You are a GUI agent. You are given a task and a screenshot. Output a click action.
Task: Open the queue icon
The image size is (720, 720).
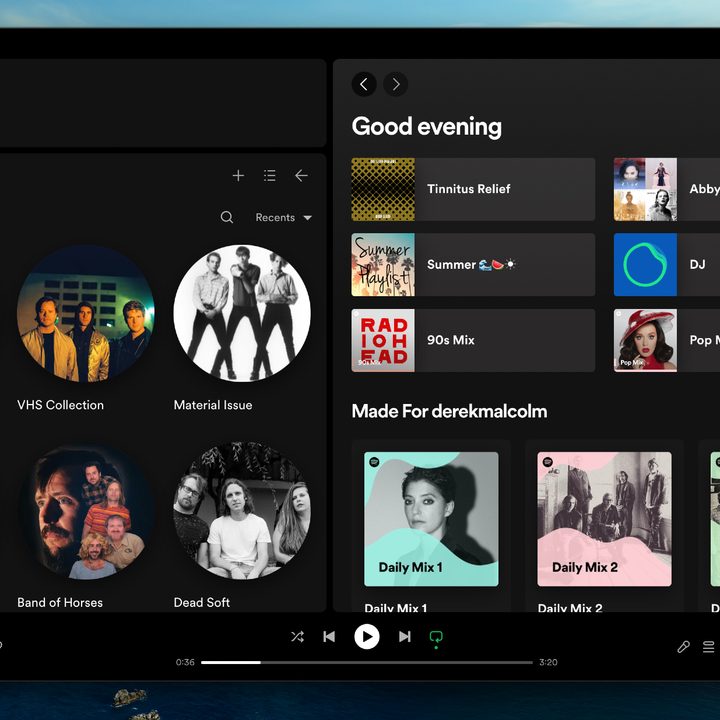click(709, 647)
